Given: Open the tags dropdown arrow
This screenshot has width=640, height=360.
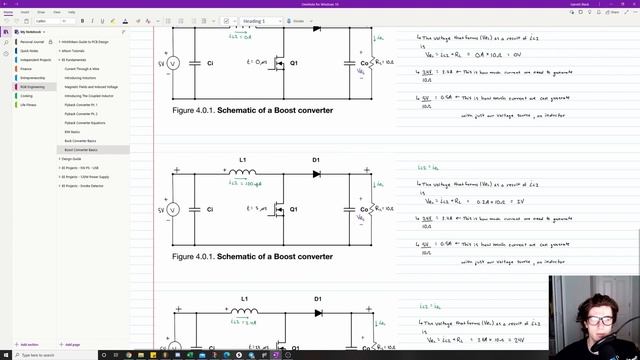Looking at the screenshot, I should click(x=235, y=21).
